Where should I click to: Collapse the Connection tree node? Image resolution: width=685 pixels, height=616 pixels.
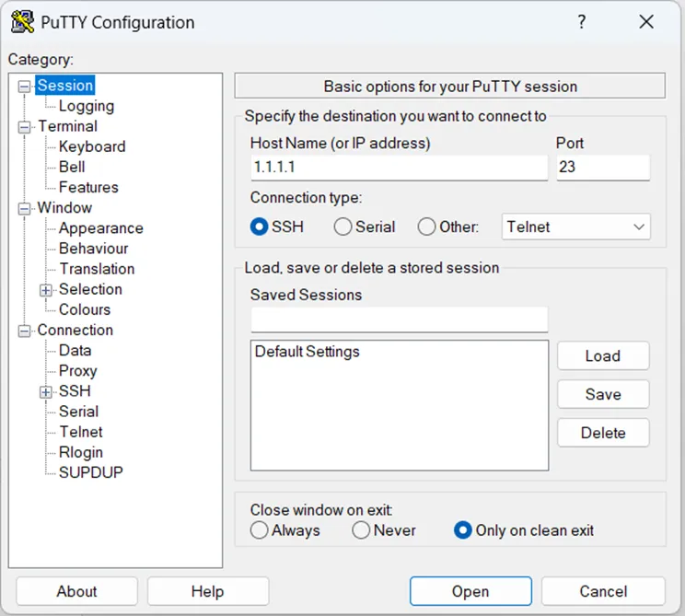pos(24,331)
